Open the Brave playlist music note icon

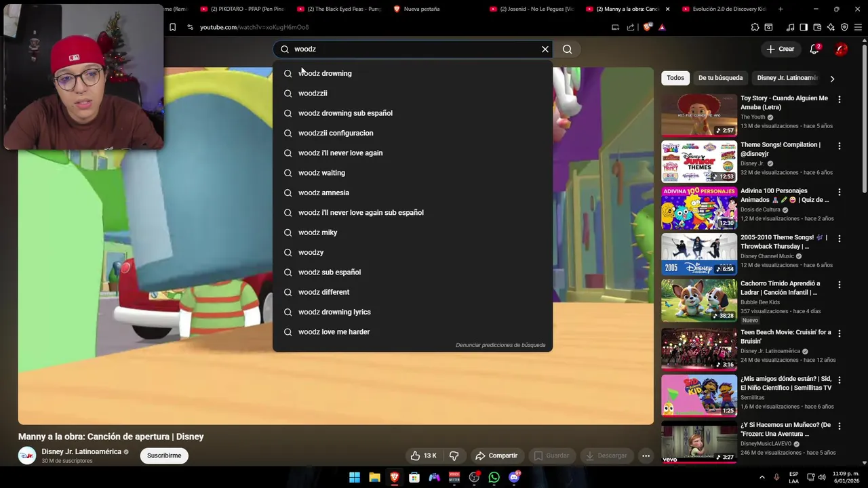coord(790,27)
